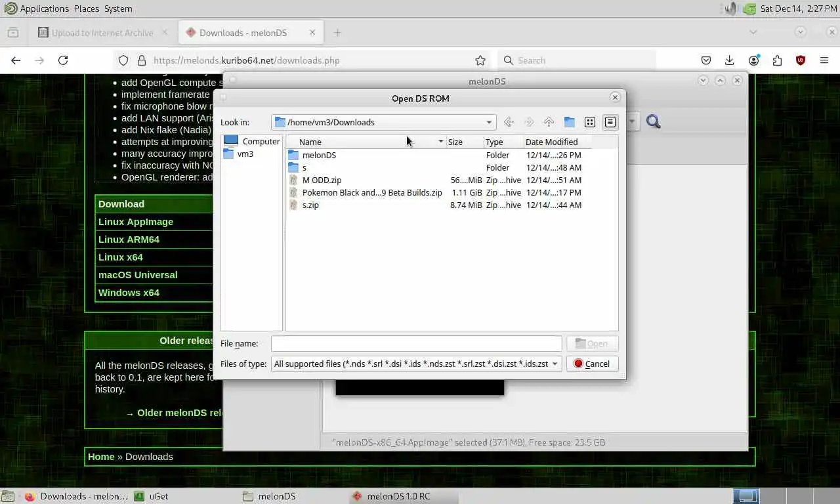Sort files by Name column
The height and width of the screenshot is (504, 840).
366,142
